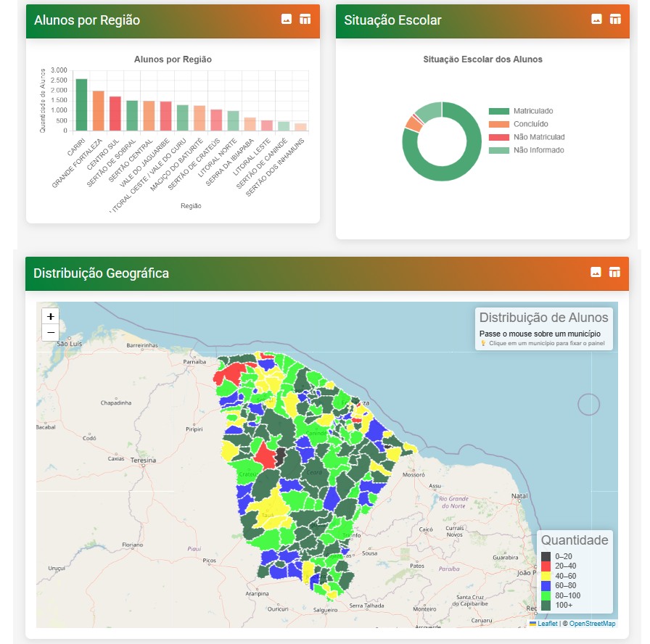Click the Distribuição de Alunos info panel
The height and width of the screenshot is (644, 650).
(543, 329)
